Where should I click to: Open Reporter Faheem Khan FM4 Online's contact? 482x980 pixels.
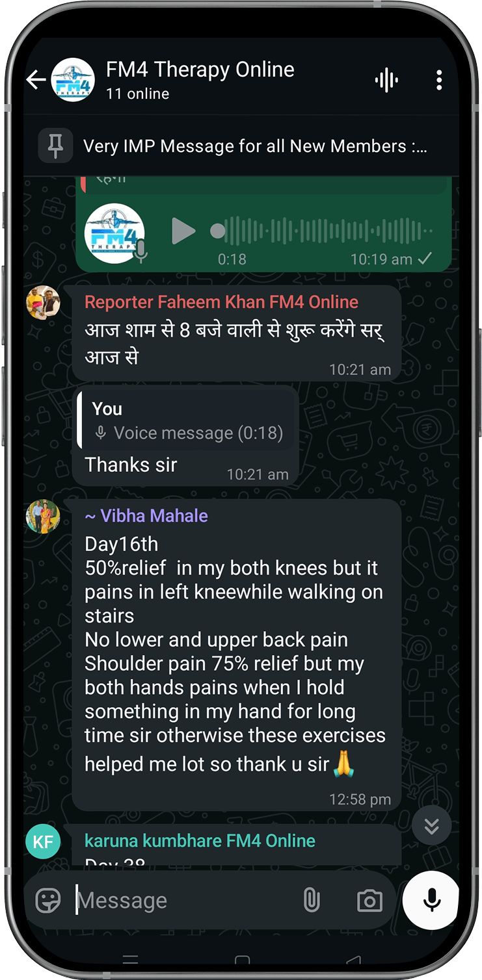point(222,302)
